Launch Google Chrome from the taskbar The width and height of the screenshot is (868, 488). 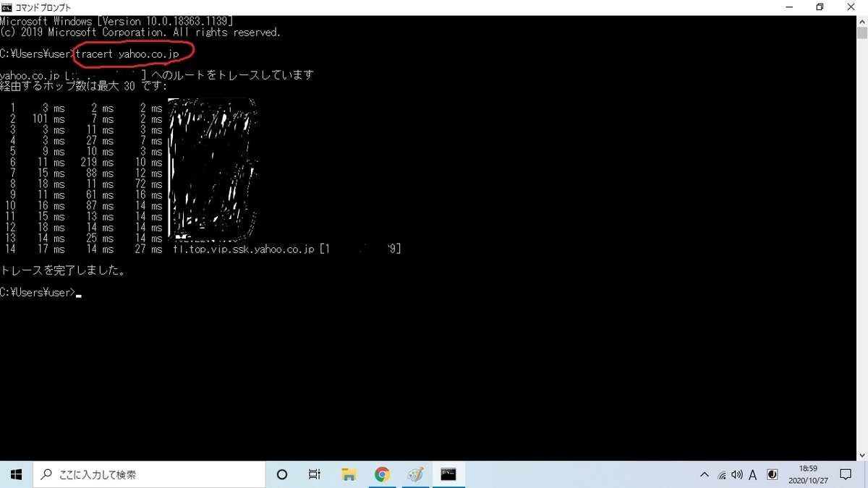coord(382,475)
